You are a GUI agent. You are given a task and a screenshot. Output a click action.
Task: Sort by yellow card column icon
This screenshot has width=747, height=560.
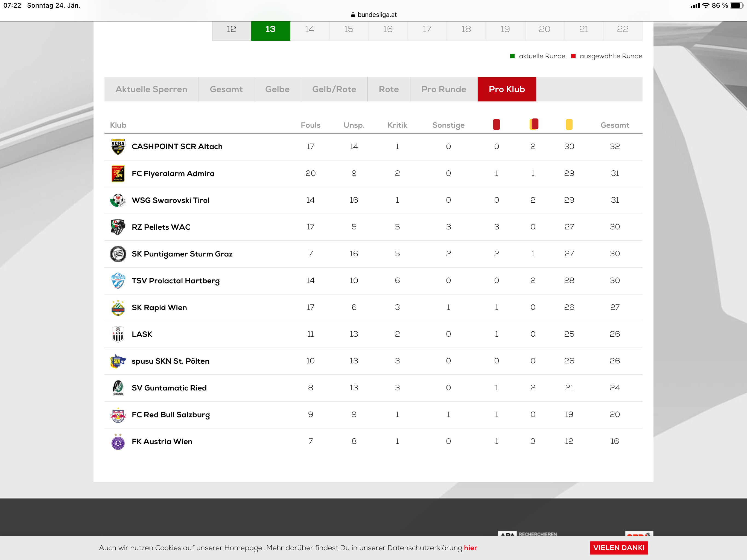[569, 124]
